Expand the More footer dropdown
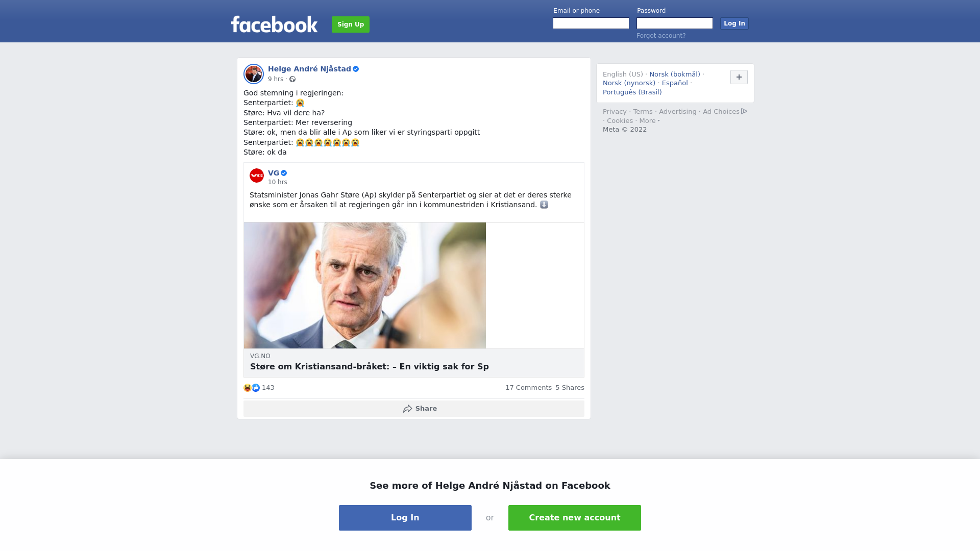980x551 pixels. pyautogui.click(x=650, y=121)
